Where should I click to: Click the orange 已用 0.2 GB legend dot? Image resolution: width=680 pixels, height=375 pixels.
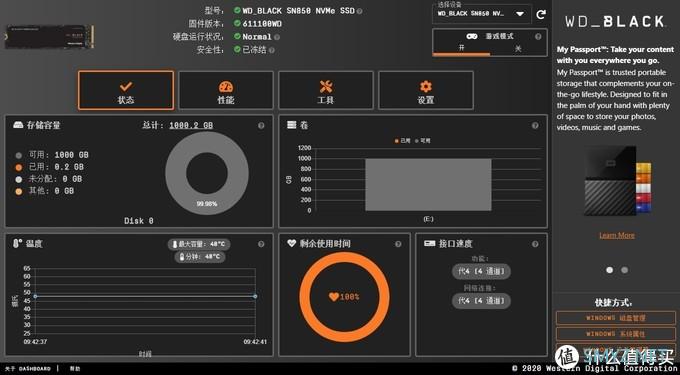pyautogui.click(x=19, y=167)
